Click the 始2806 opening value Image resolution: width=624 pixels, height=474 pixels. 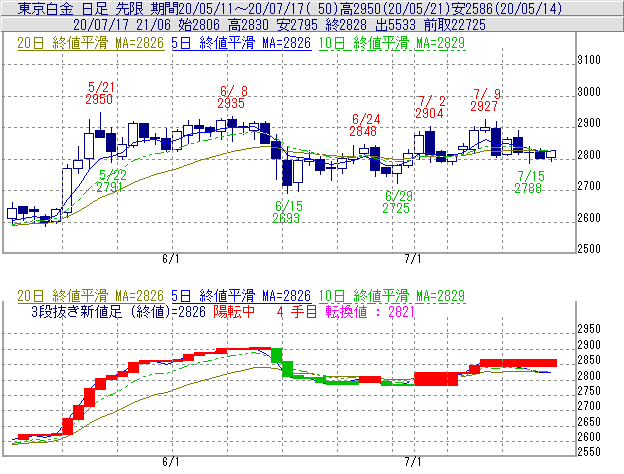(x=199, y=25)
